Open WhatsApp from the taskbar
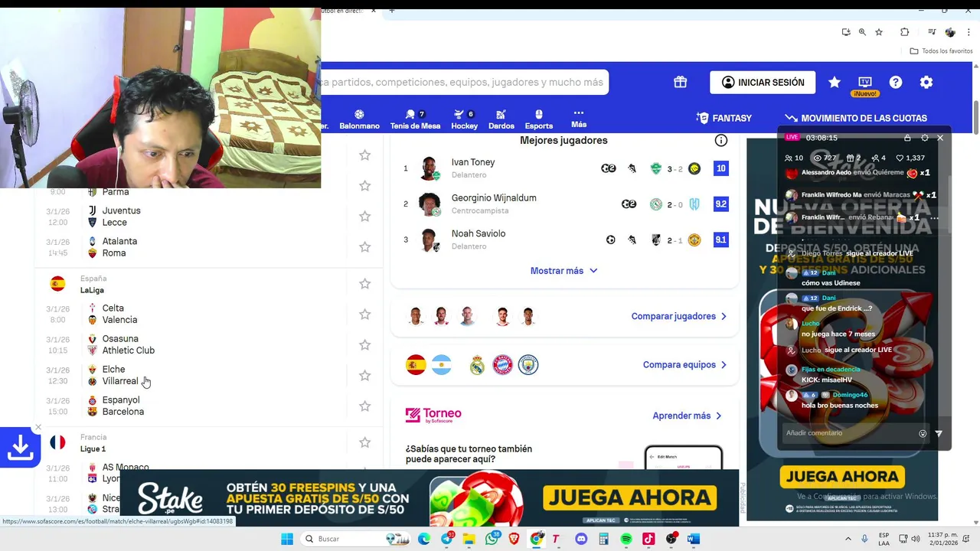980x551 pixels. tap(492, 539)
